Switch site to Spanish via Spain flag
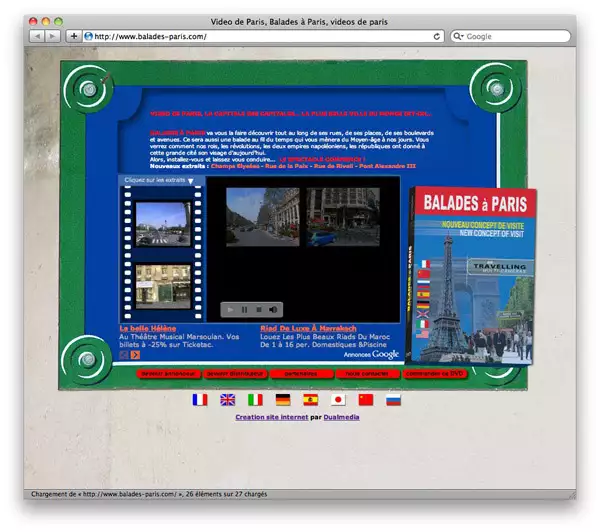This screenshot has height=532, width=600. [x=311, y=400]
